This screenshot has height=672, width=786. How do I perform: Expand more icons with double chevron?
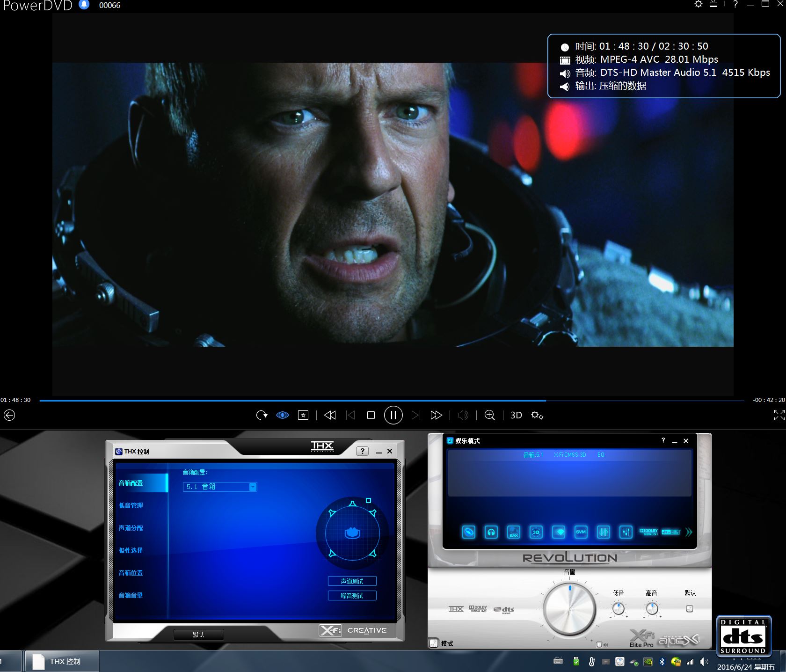[x=689, y=532]
